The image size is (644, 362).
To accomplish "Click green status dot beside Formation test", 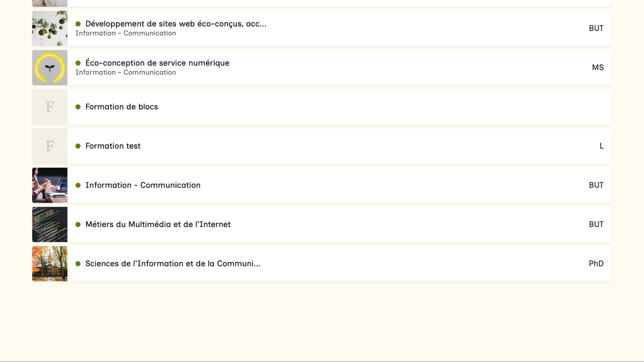I will point(78,146).
